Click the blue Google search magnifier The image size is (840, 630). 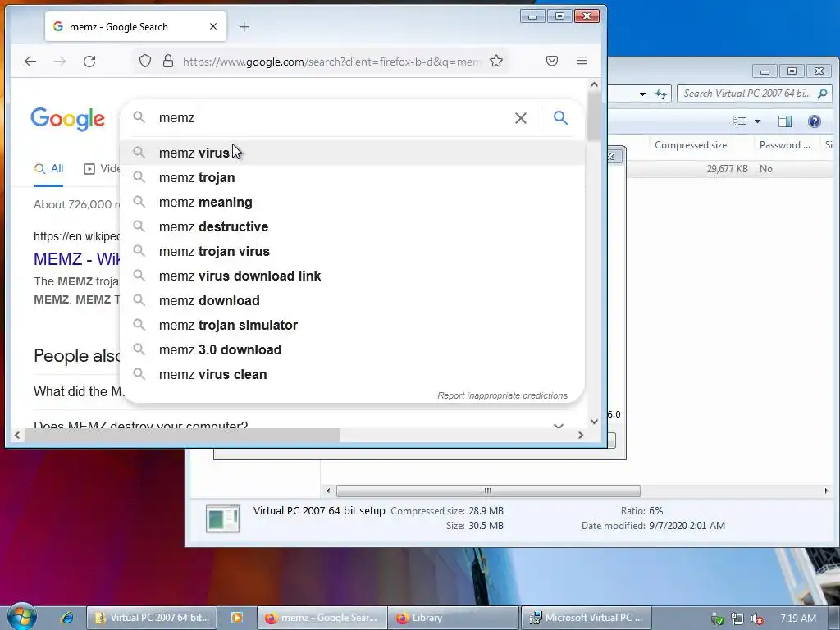coord(560,117)
